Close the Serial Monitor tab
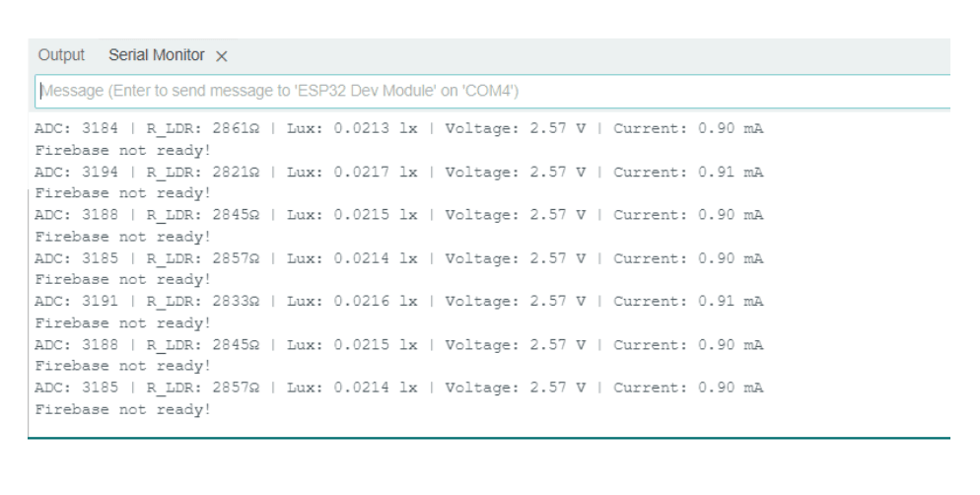Viewport: 980px width, 495px height. [222, 56]
